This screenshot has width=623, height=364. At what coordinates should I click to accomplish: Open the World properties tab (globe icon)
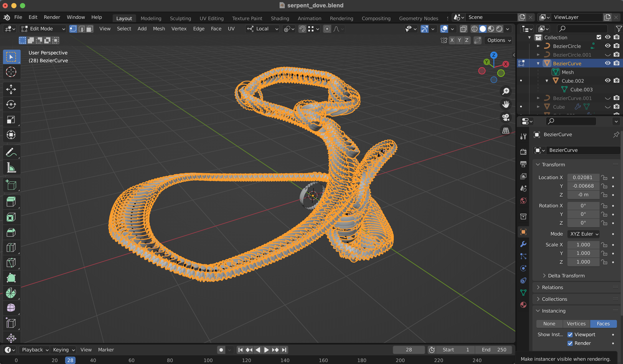point(523,201)
